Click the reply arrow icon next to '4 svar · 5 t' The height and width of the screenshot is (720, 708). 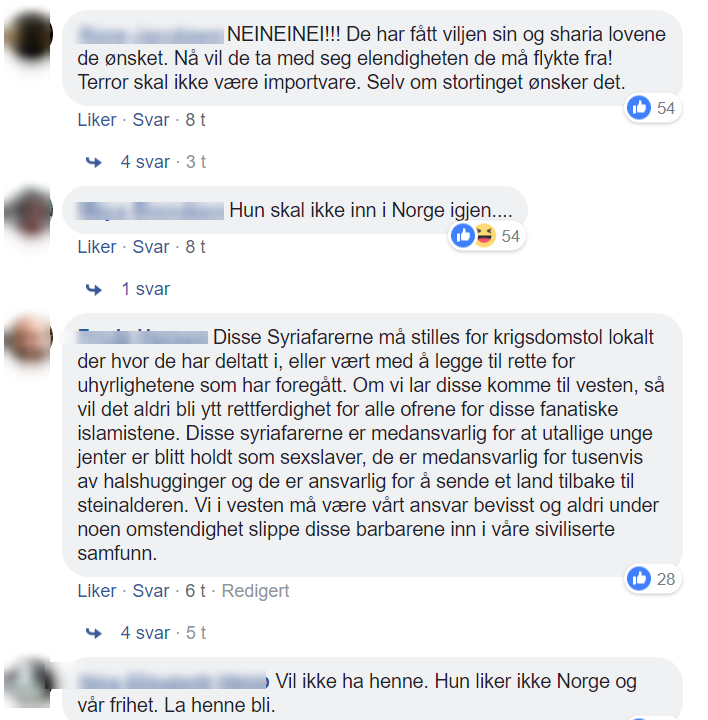[94, 633]
